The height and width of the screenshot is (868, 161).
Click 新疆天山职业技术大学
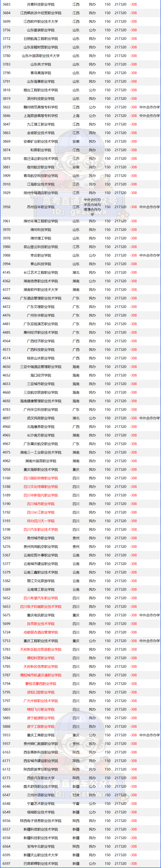41,855
